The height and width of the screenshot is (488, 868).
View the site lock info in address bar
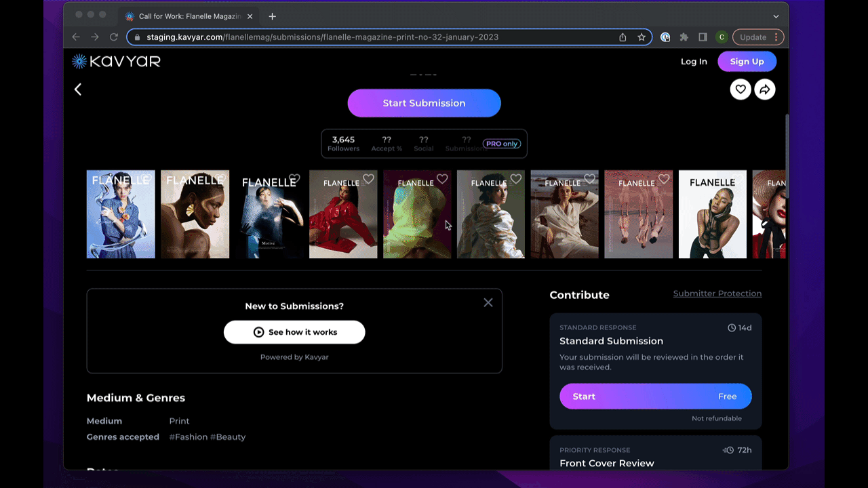(x=138, y=37)
